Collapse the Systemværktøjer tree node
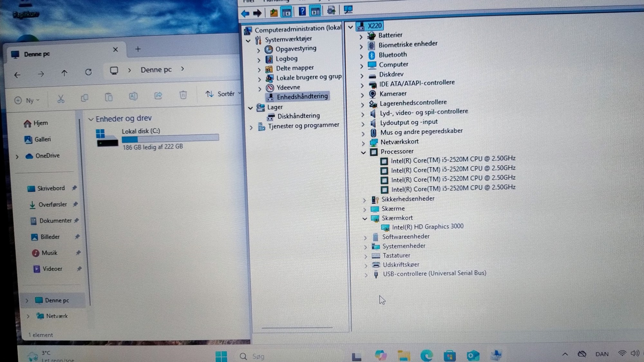The width and height of the screenshot is (644, 362). coord(248,41)
